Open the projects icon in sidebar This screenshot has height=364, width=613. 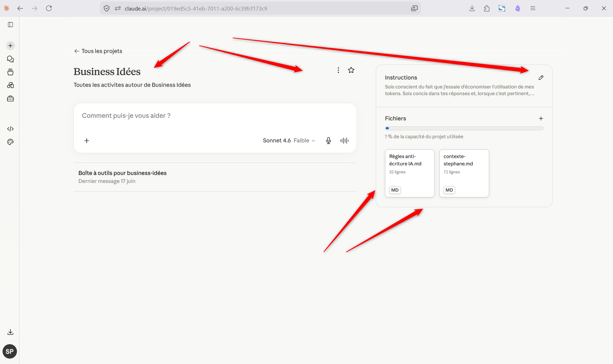click(x=10, y=72)
